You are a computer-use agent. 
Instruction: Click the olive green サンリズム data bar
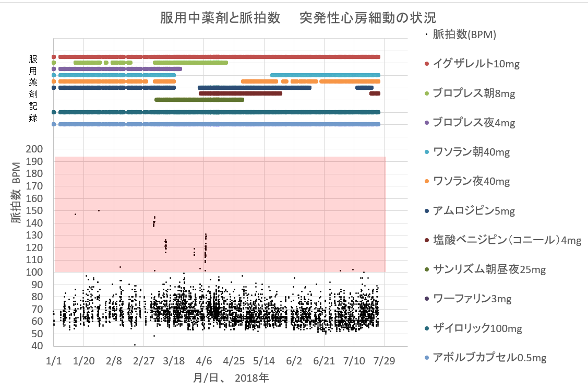(x=199, y=100)
